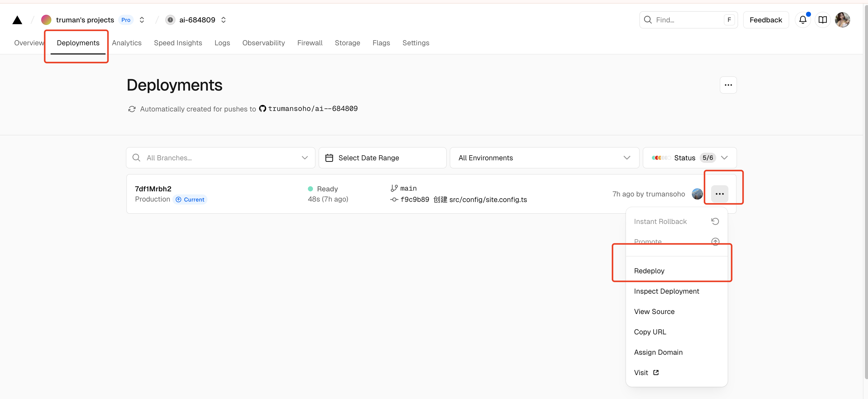Screen dimensions: 868x399
Task: Click '7h ago by trumansoho' text
Action: (648, 194)
